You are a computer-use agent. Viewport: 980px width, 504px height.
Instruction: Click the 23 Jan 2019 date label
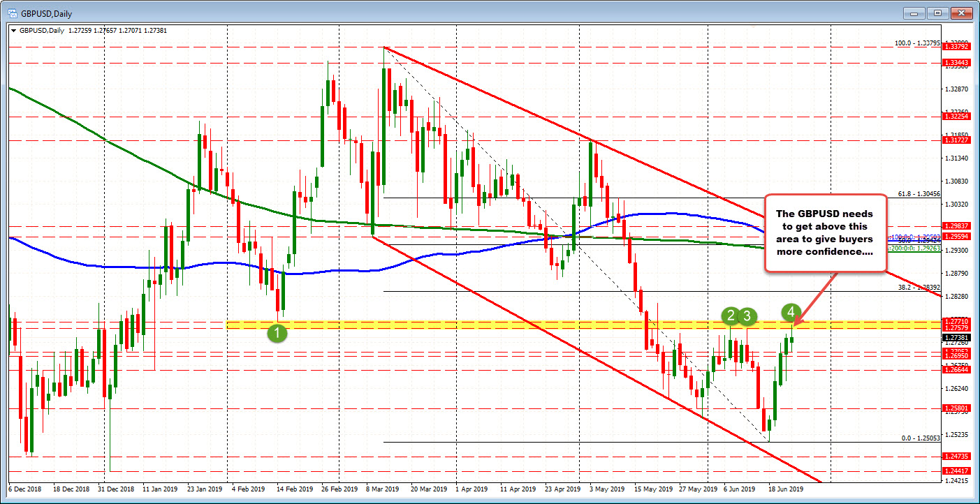click(x=205, y=489)
